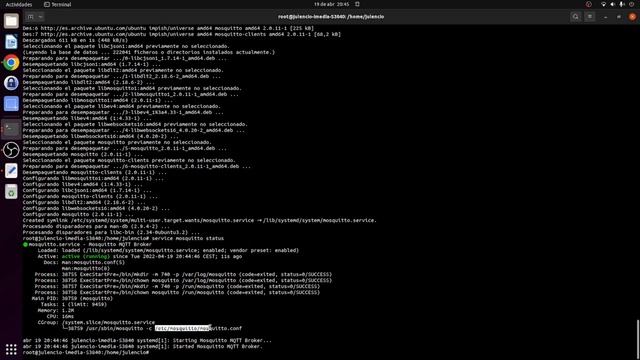This screenshot has width=640, height=360.
Task: Select the Terminal icon in the dock
Action: [x=11, y=129]
